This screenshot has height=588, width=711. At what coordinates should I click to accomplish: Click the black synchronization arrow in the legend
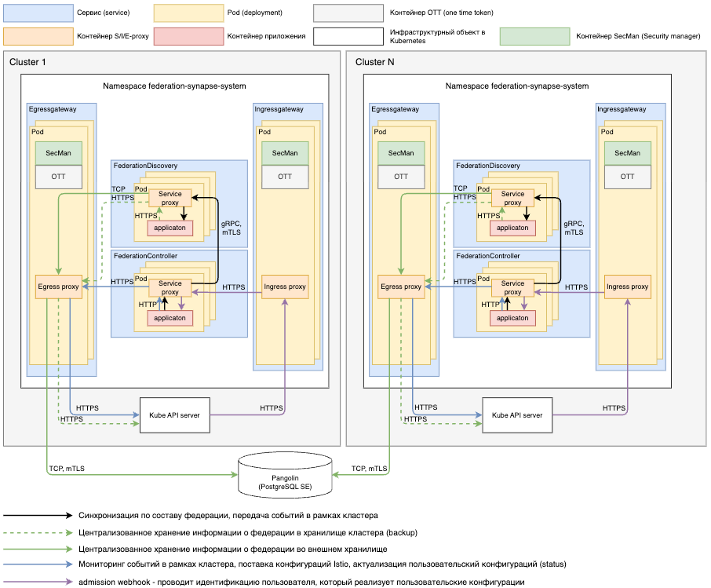click(36, 516)
